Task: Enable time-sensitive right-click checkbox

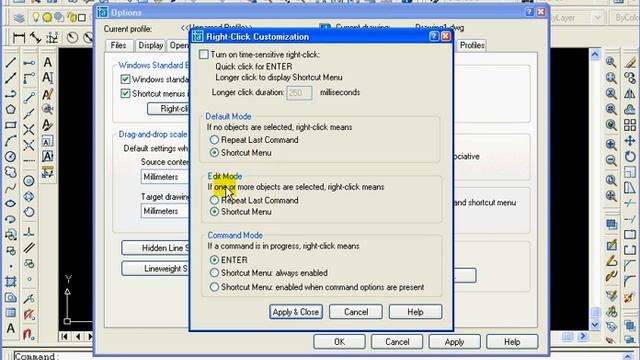Action: (x=204, y=54)
